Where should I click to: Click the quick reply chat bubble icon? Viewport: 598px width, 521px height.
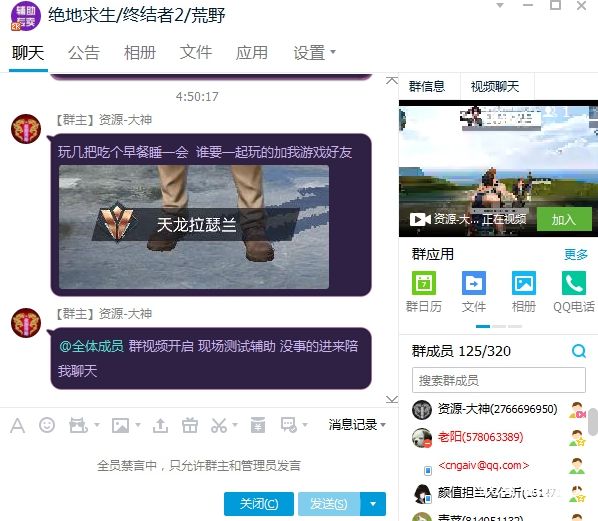coord(289,425)
